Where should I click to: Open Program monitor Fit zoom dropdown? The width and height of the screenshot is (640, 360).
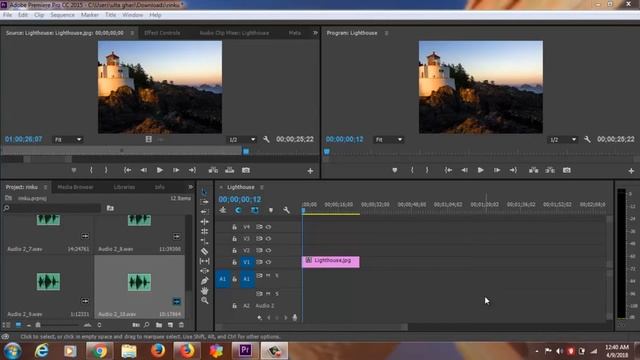389,140
